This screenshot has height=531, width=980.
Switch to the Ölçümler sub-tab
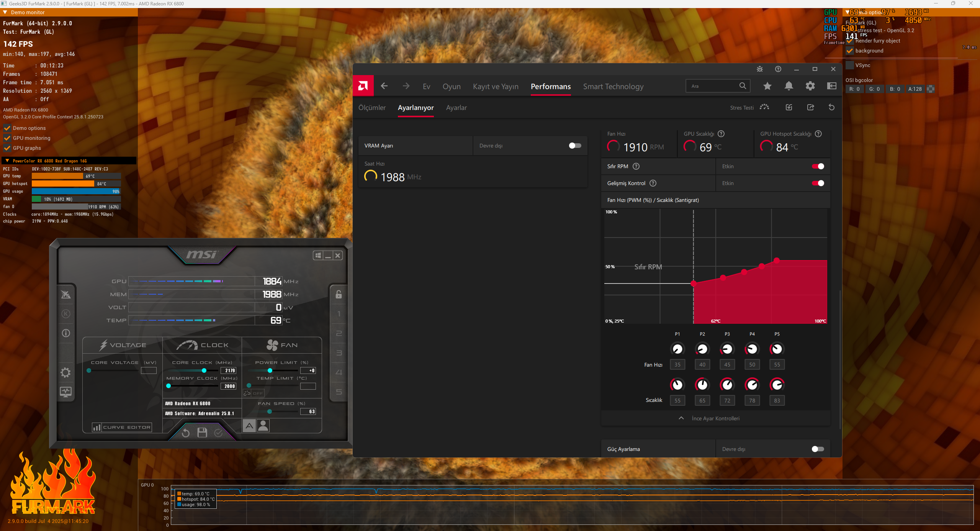coord(372,108)
